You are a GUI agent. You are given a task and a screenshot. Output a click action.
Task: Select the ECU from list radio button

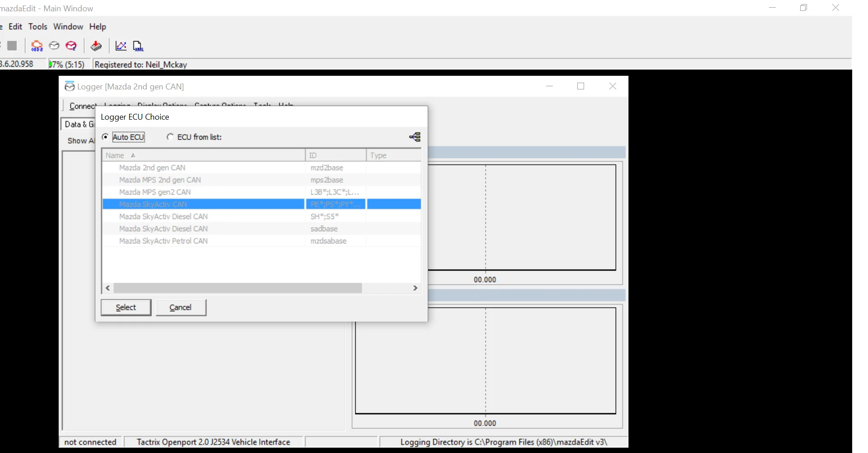(x=170, y=137)
